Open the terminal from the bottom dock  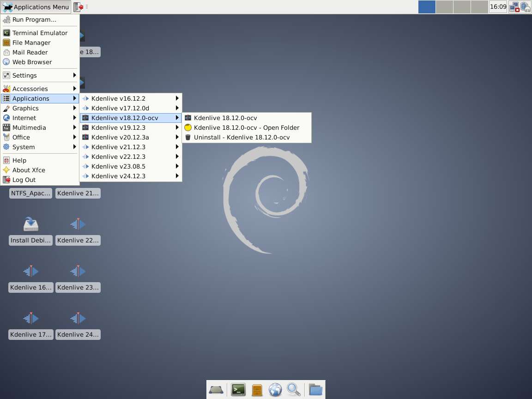[238, 389]
